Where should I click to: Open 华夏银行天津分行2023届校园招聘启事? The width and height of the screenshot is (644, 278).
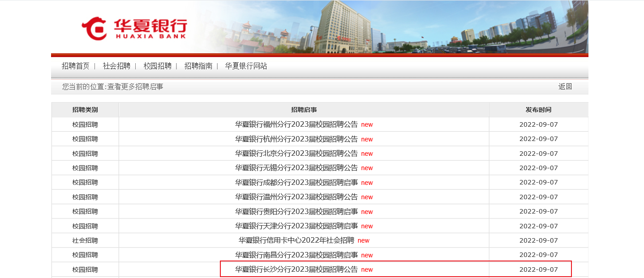296,226
